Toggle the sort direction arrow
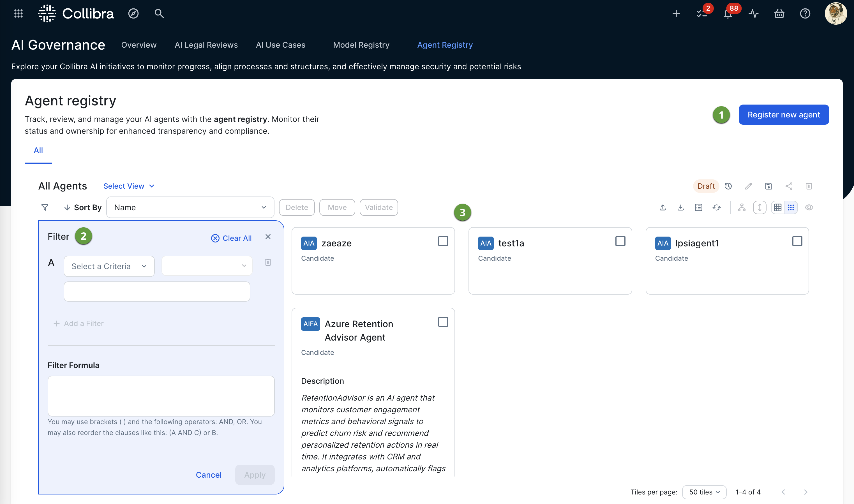 click(67, 207)
